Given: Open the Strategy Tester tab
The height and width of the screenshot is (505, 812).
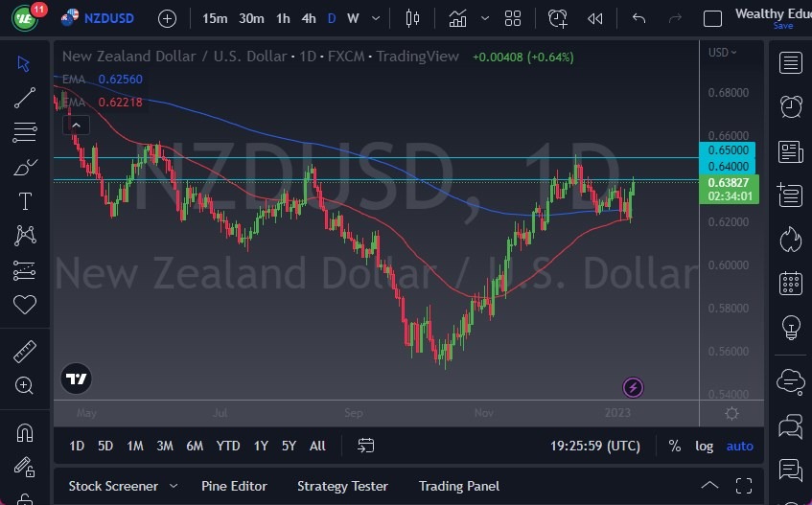Looking at the screenshot, I should (x=342, y=486).
